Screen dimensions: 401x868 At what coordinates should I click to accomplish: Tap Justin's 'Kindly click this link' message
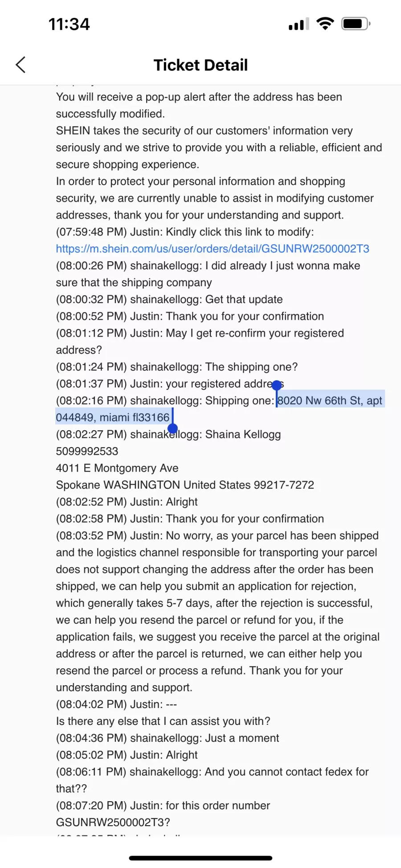(x=185, y=232)
